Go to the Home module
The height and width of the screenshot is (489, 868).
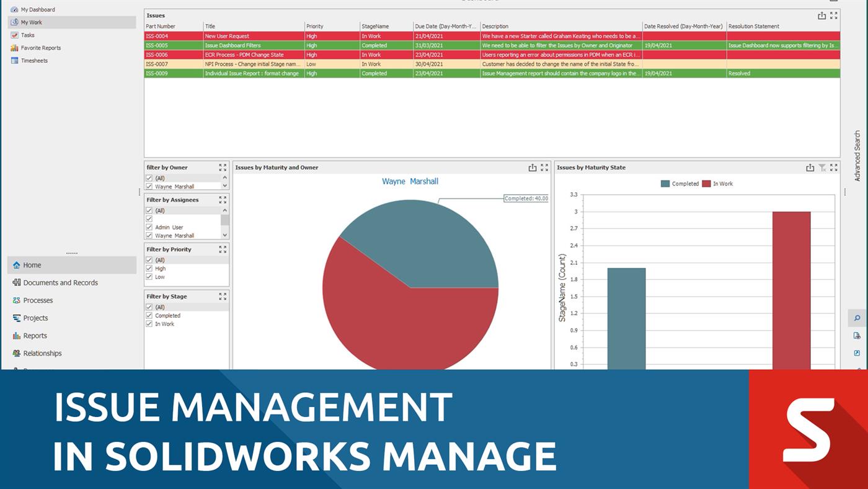pyautogui.click(x=72, y=265)
